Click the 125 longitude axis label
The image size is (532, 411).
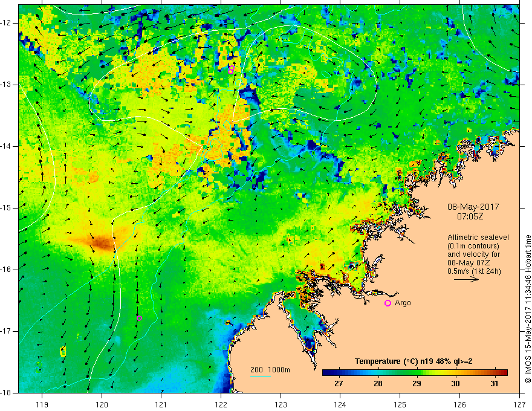[400, 404]
